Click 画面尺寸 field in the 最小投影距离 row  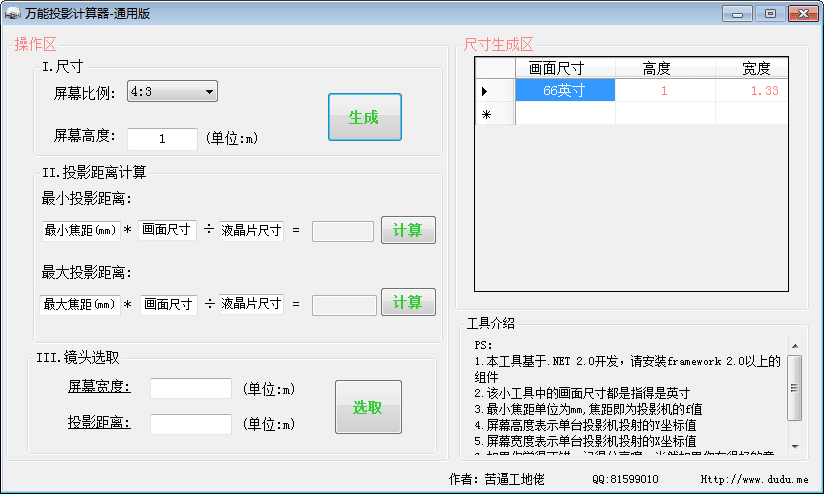point(167,231)
